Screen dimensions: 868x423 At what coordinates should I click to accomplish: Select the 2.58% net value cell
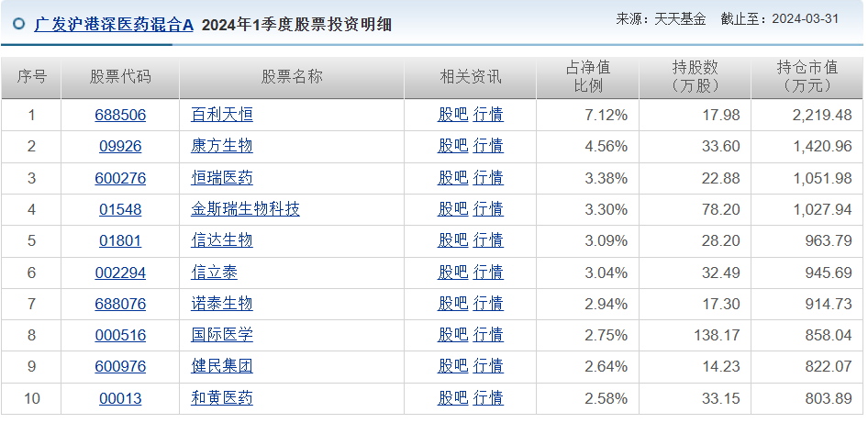(x=588, y=398)
